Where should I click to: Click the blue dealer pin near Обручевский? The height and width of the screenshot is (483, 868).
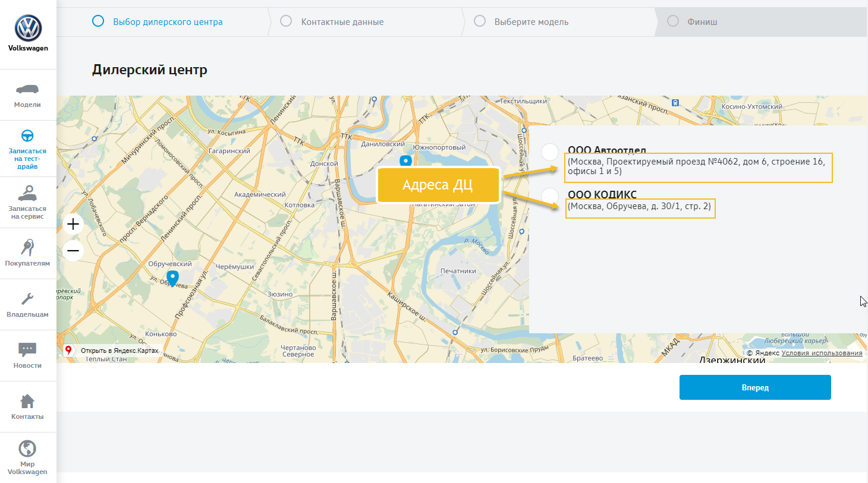(x=172, y=278)
